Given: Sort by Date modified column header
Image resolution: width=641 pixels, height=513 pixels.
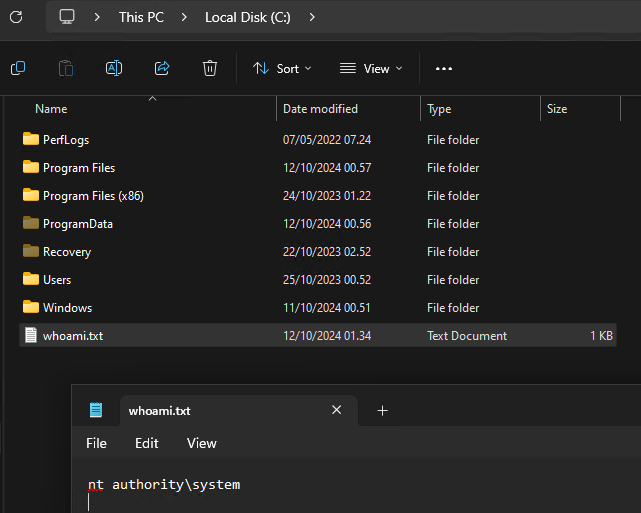Looking at the screenshot, I should (x=320, y=109).
